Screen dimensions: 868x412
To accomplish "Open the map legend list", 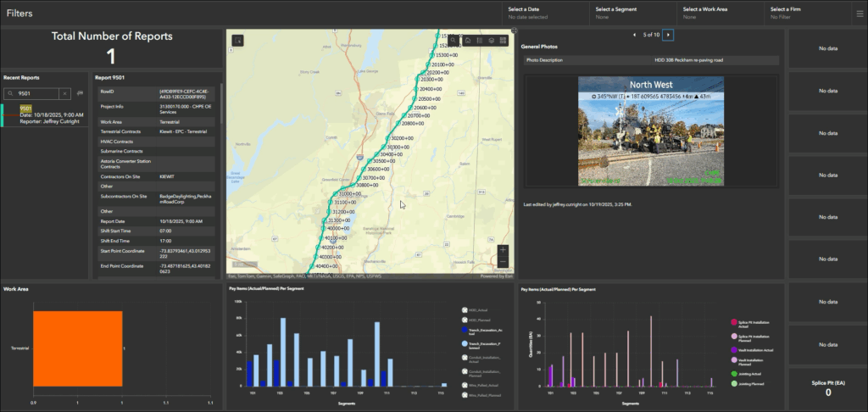I will [480, 41].
